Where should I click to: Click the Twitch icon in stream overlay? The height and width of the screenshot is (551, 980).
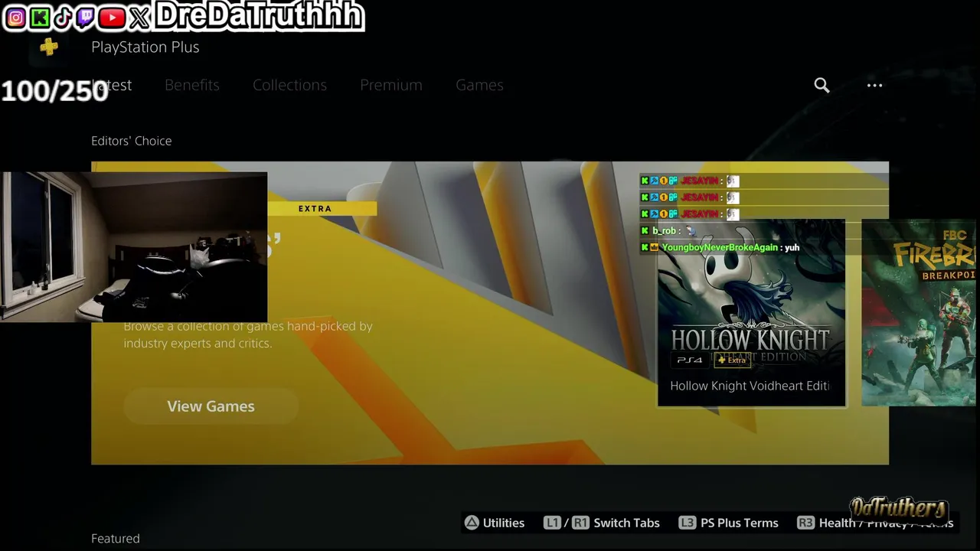pos(87,17)
